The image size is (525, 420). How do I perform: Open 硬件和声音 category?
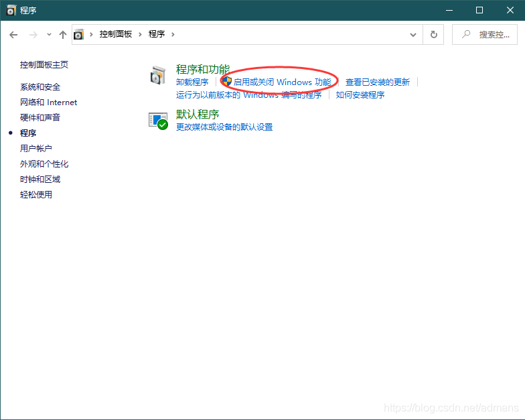(40, 118)
